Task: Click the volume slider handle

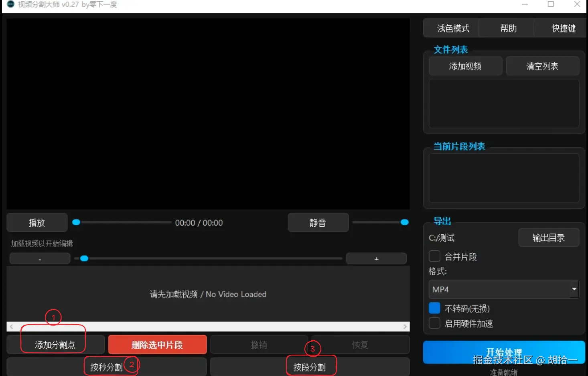Action: (405, 222)
